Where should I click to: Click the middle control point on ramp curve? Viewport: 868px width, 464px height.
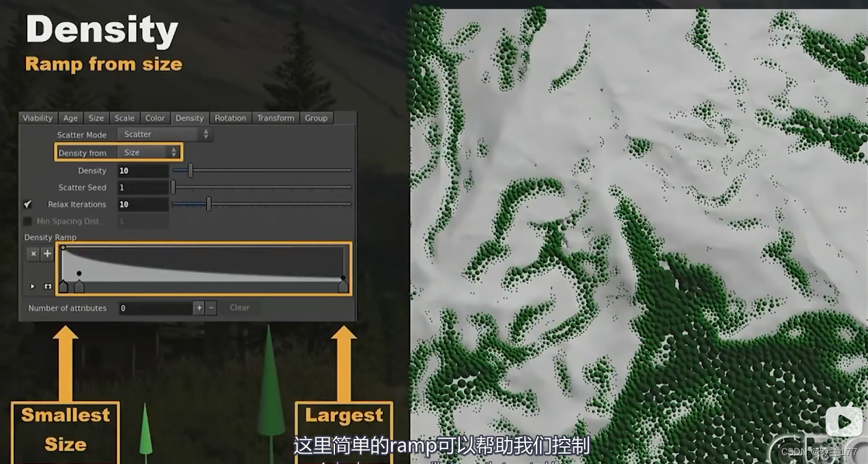pos(79,274)
